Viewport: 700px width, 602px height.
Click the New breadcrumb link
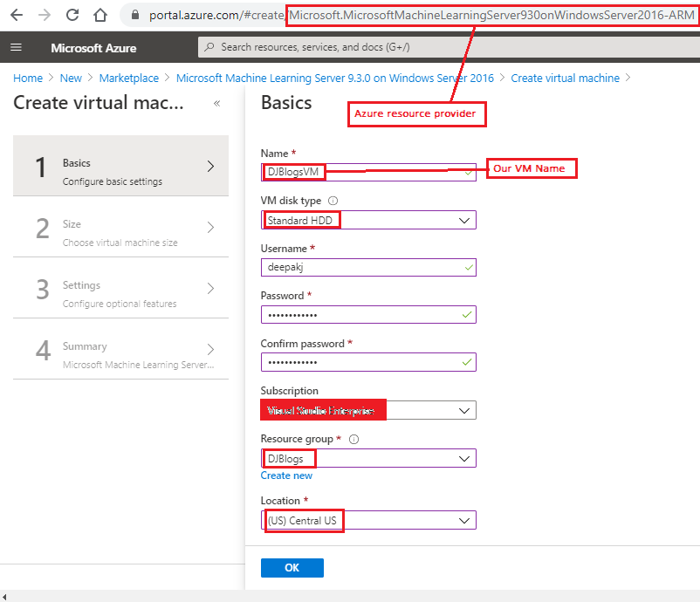tap(71, 79)
